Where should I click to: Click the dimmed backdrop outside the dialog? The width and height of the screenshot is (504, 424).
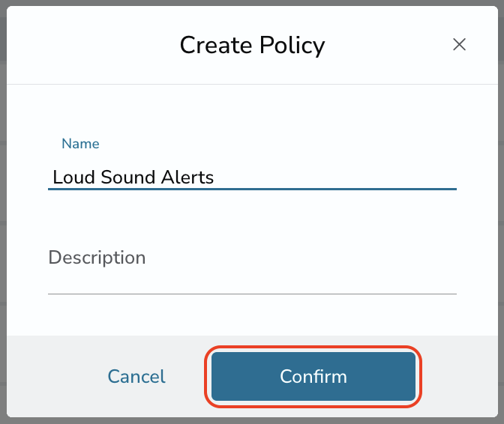click(x=3, y=212)
